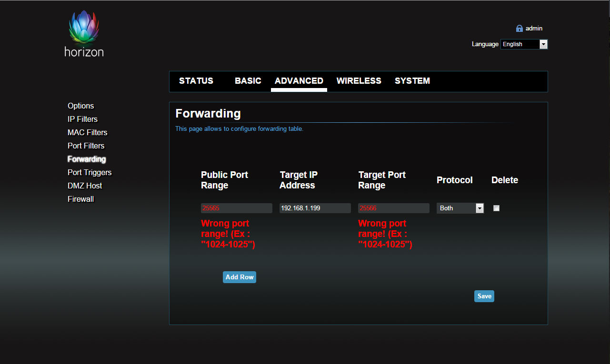The image size is (610, 364).
Task: Select the ADVANCED tab
Action: [299, 81]
